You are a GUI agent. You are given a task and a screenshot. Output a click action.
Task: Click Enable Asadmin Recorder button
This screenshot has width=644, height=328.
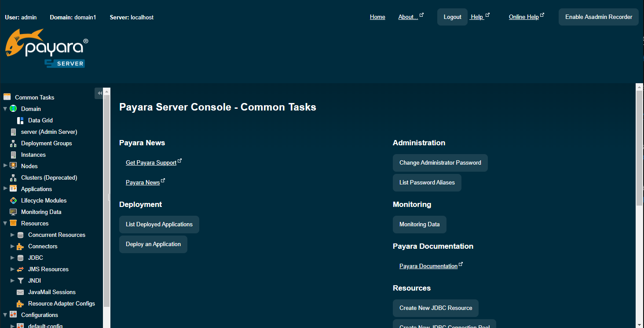tap(599, 17)
